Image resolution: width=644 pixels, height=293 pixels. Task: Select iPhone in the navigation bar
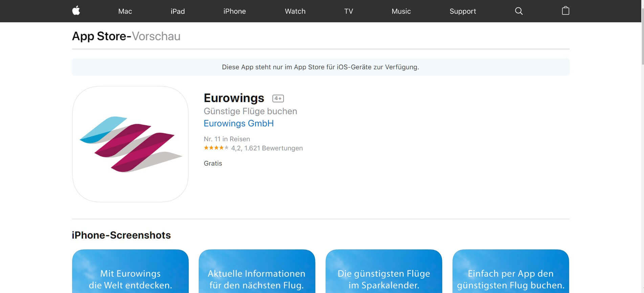coord(235,11)
